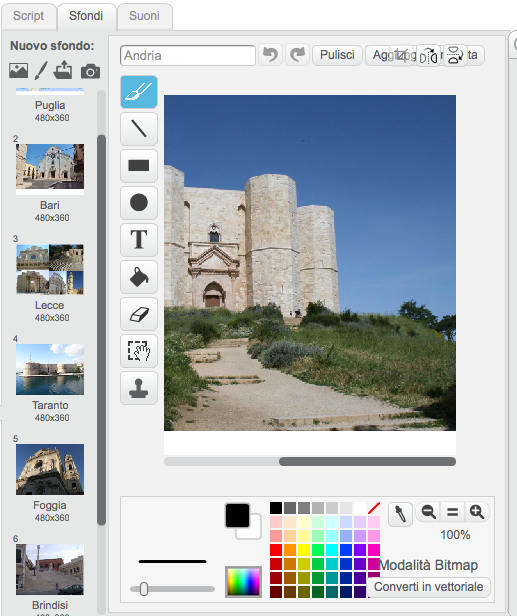517x616 pixels.
Task: Undo the last edit
Action: click(x=270, y=55)
